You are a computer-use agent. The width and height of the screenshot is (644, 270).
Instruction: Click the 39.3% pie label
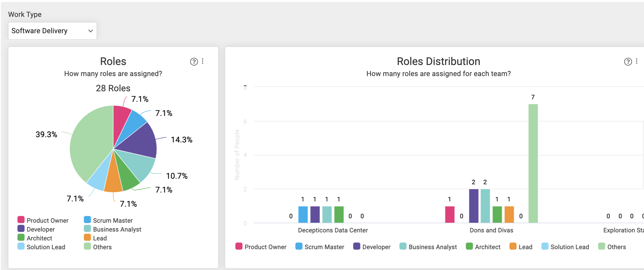(46, 134)
